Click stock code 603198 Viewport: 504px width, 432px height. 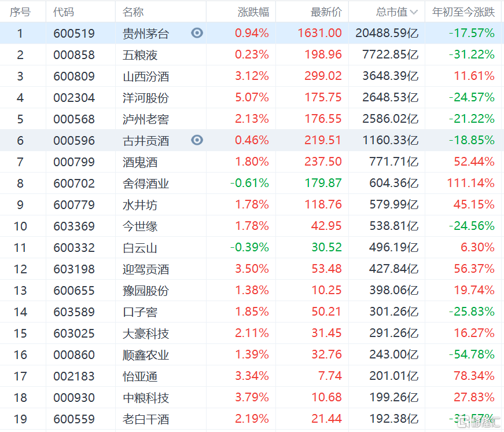74,269
